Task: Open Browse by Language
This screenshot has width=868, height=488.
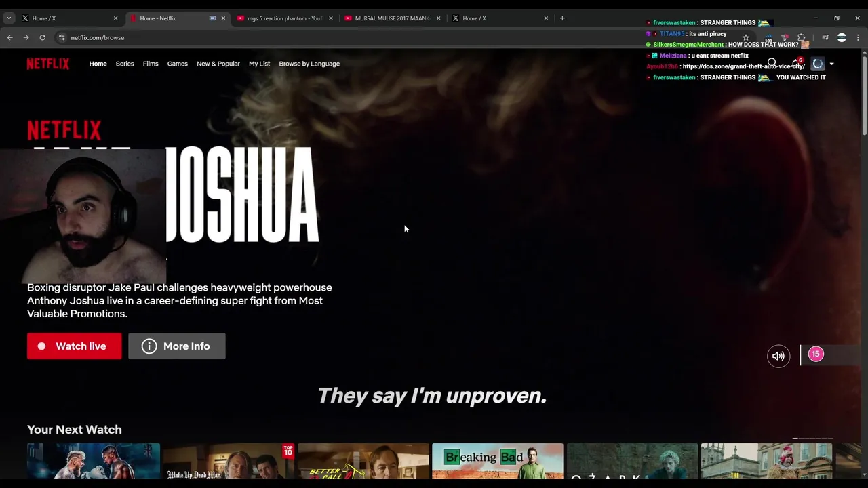Action: [x=309, y=64]
